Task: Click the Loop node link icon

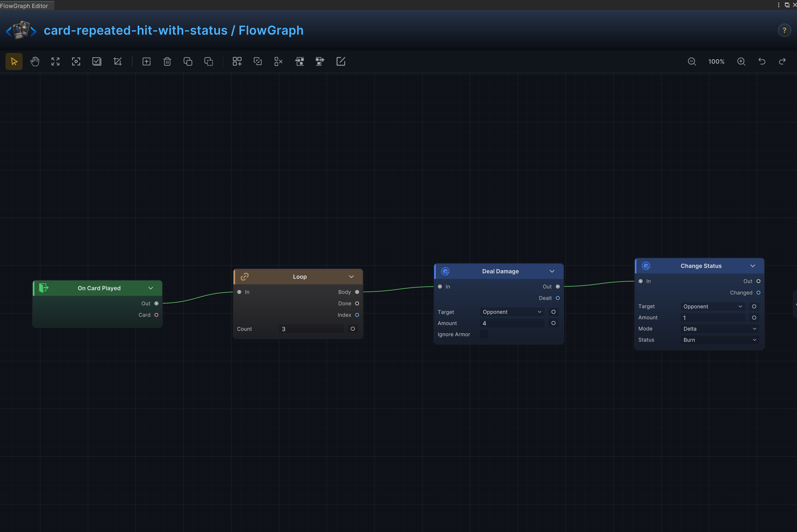Action: click(x=244, y=277)
